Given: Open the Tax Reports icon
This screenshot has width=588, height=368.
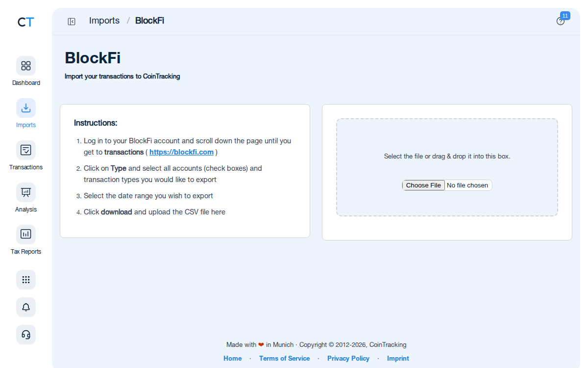Looking at the screenshot, I should click(x=26, y=235).
